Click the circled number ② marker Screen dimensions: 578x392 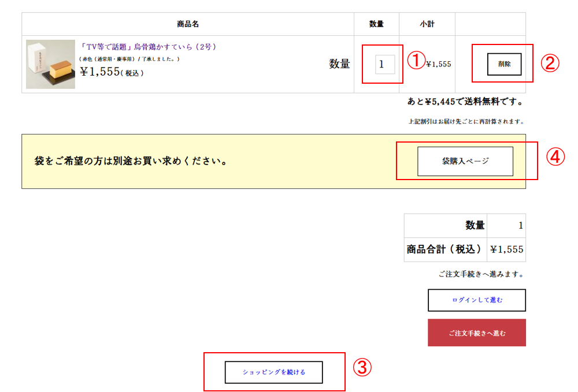(550, 64)
